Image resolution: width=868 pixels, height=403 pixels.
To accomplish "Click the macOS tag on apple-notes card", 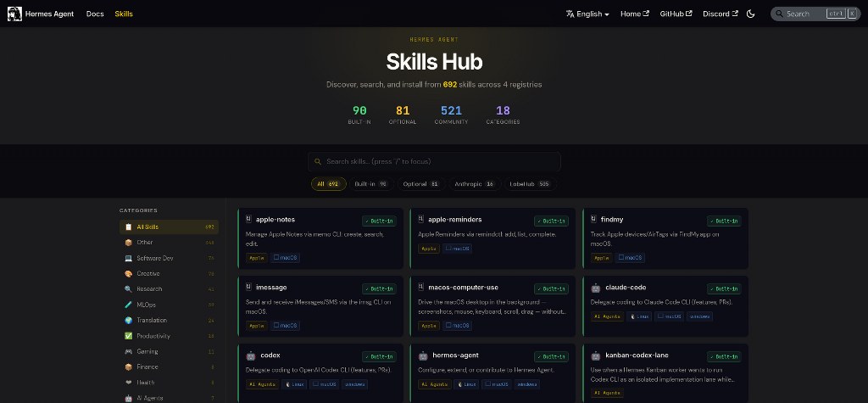I will 285,258.
